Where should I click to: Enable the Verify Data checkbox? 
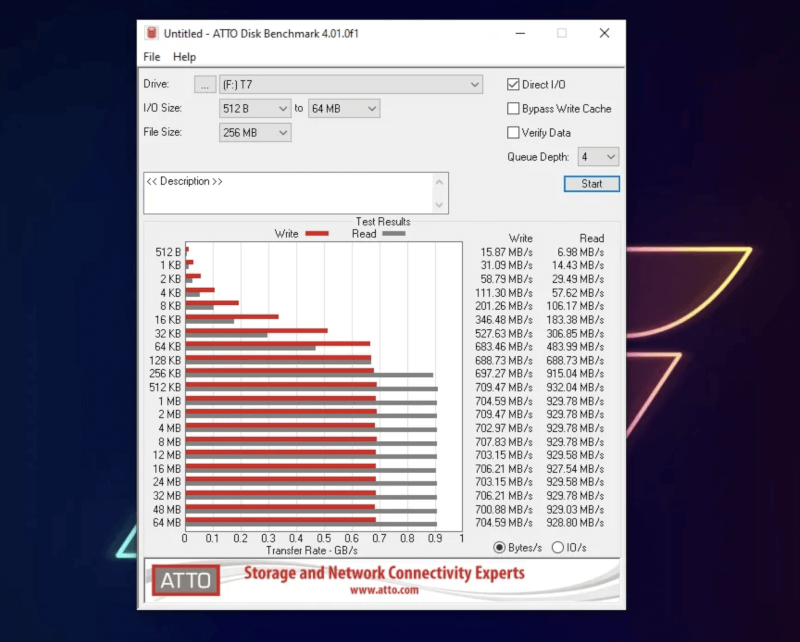(x=513, y=133)
